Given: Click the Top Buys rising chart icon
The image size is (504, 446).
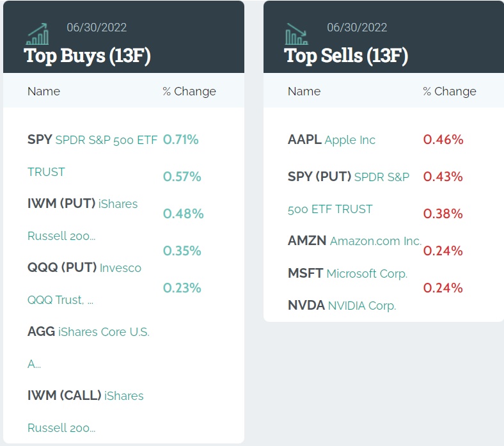Looking at the screenshot, I should pyautogui.click(x=37, y=34).
